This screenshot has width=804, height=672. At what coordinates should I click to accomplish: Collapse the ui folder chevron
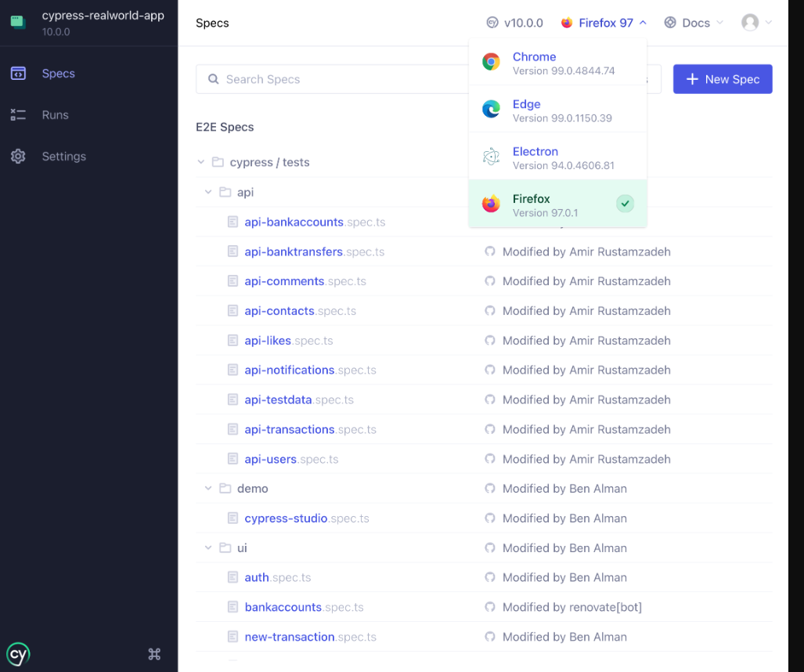[208, 547]
